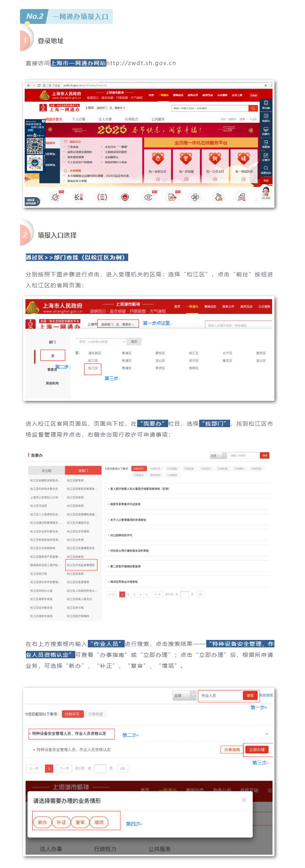
Task: Select the 新办 business option
Action: [42, 822]
